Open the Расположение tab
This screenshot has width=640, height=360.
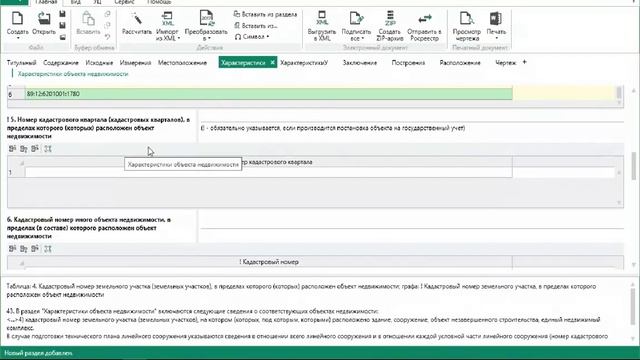point(460,63)
